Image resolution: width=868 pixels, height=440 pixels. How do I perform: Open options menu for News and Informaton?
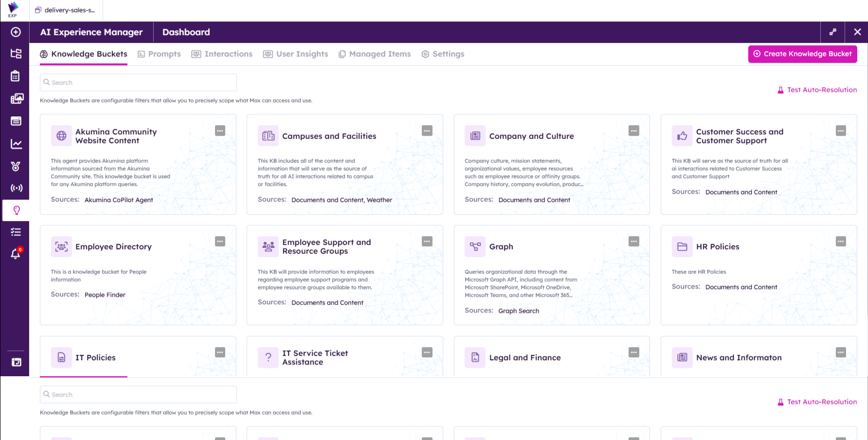[x=841, y=352]
